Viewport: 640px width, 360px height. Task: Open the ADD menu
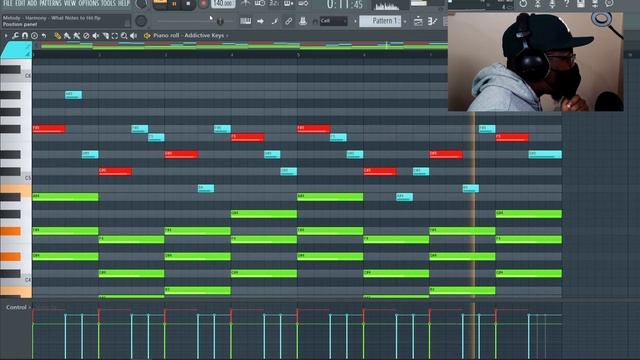pos(32,3)
